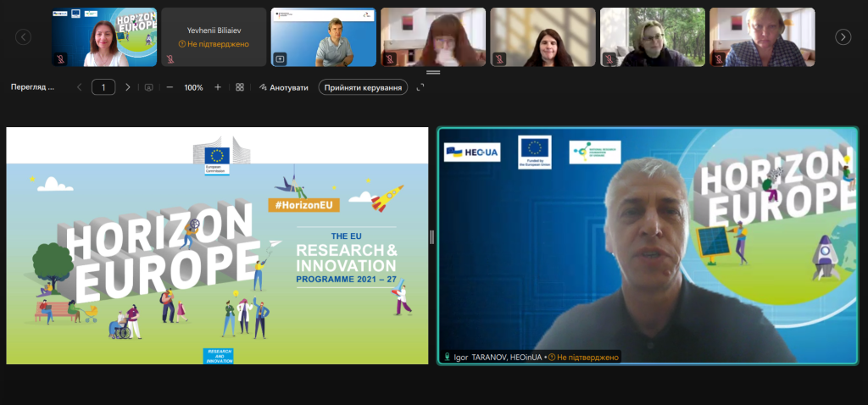Click Yevhenii Biliaiev's muted microphone icon
868x405 pixels.
pos(170,58)
